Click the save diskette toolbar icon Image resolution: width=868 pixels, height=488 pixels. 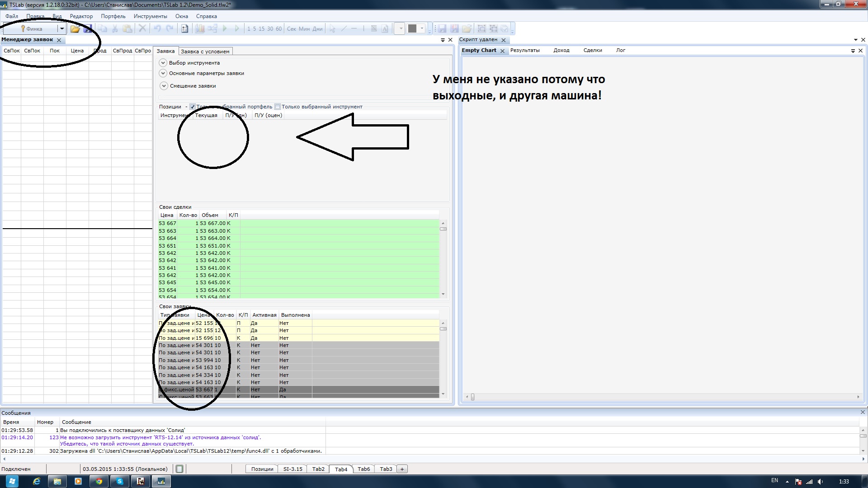pos(88,29)
